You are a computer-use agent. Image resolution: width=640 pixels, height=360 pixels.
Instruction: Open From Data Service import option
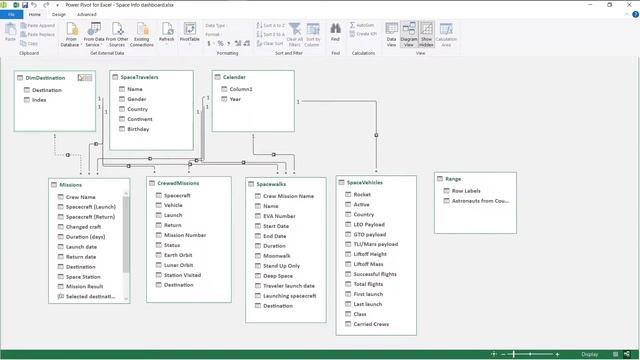point(94,34)
